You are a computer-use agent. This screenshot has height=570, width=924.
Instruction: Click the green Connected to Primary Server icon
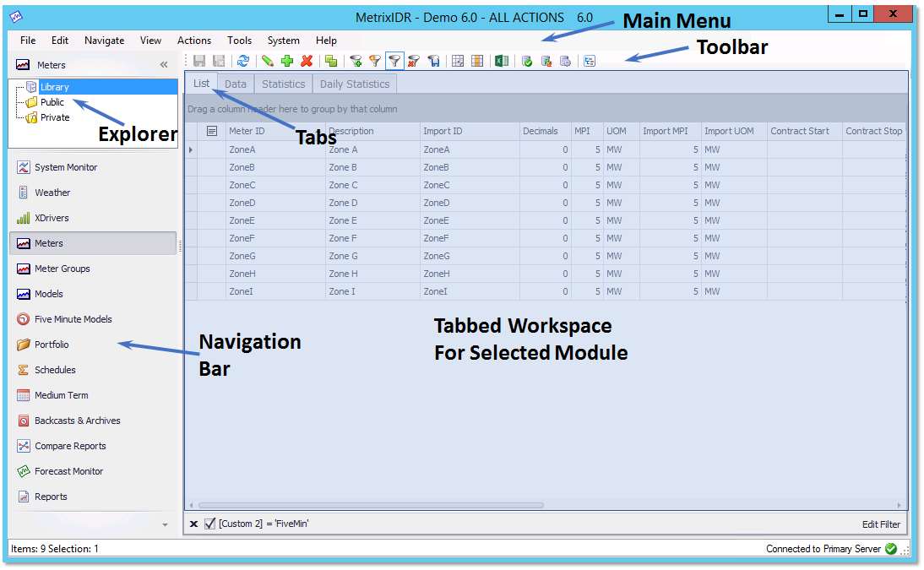890,549
